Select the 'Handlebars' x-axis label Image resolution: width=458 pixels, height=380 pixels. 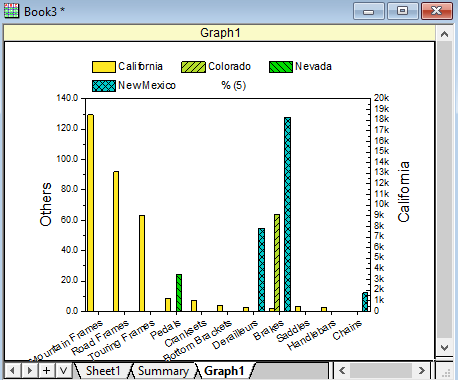click(x=311, y=335)
